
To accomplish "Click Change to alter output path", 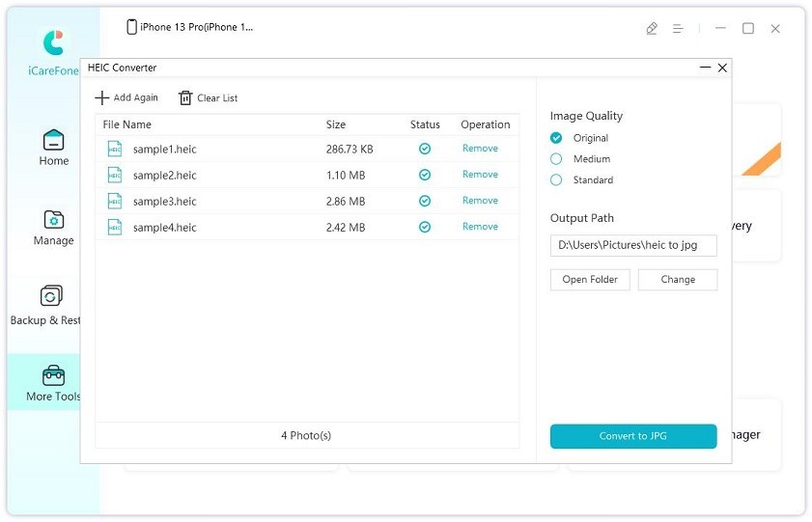I will click(678, 280).
